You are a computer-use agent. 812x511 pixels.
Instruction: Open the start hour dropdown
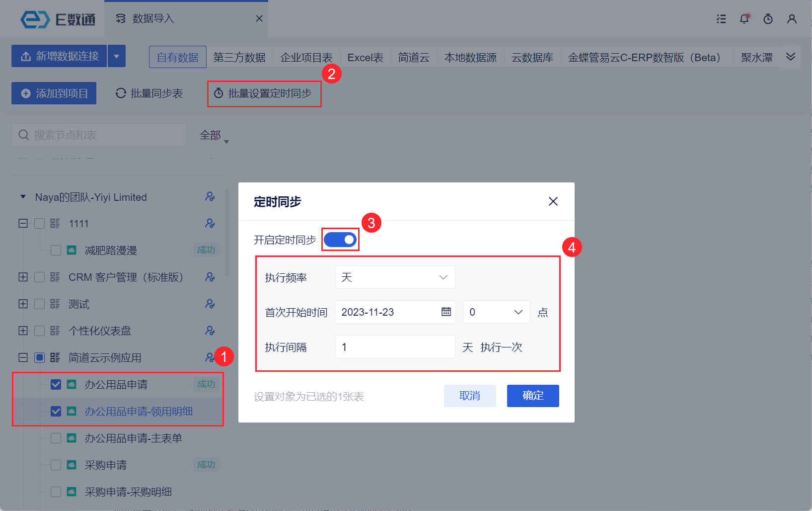click(497, 312)
